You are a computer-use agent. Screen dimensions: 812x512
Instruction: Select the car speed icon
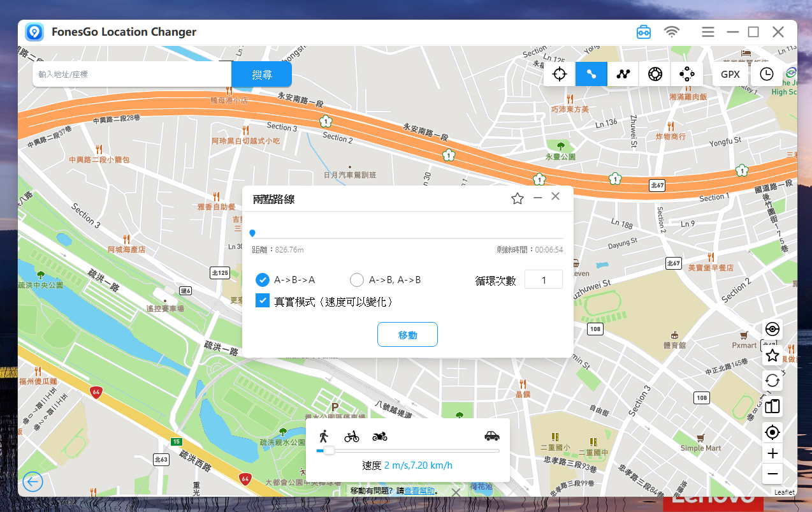tap(491, 436)
